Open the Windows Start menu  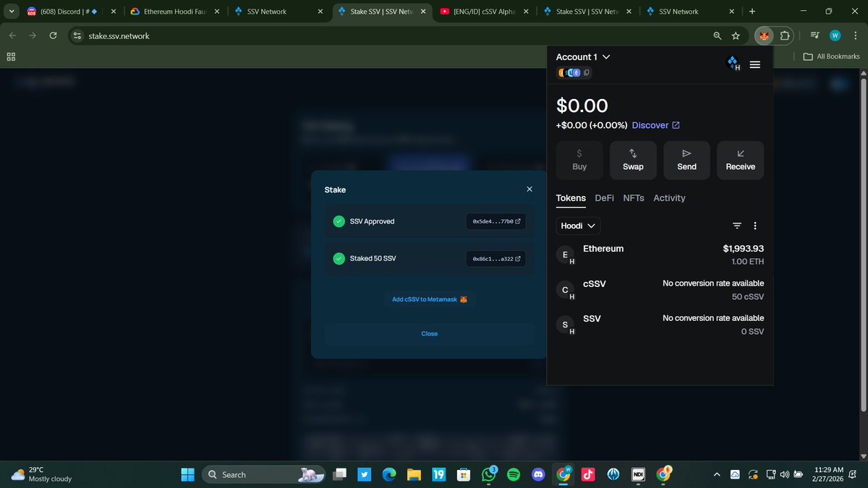[187, 474]
